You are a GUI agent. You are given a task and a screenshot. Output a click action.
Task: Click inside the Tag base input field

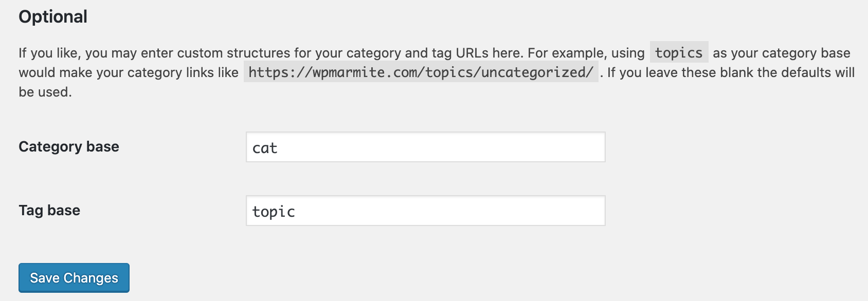coord(426,211)
